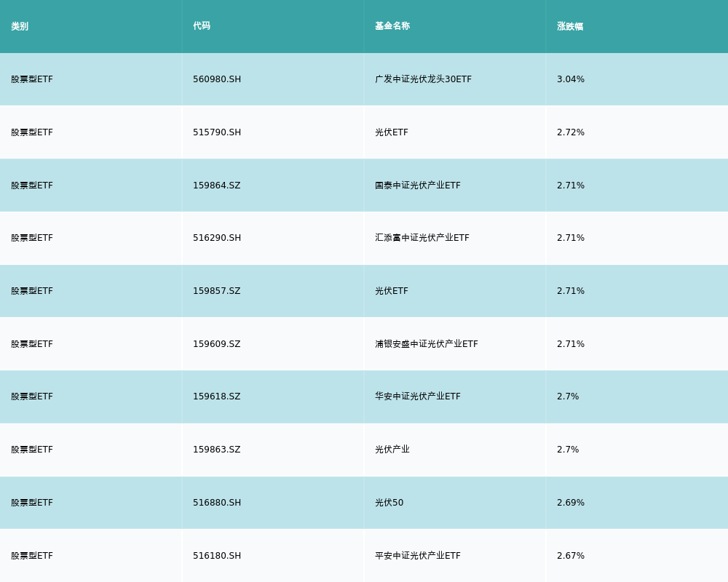Click fund name 国泰中证光伏产业ETF

pyautogui.click(x=418, y=186)
